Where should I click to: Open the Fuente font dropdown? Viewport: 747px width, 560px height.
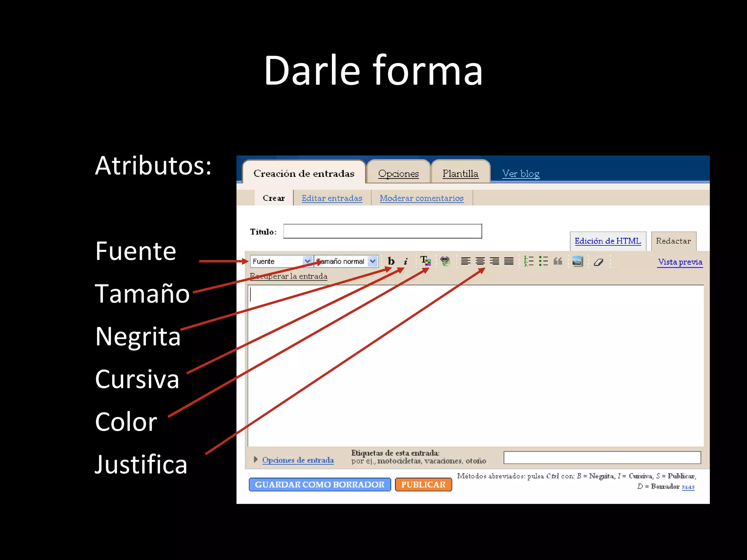coord(281,261)
